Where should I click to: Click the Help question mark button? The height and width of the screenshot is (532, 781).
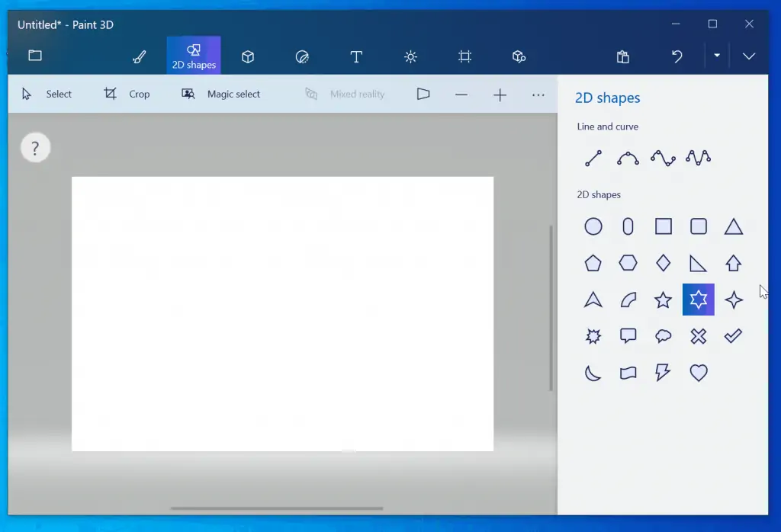(x=35, y=147)
